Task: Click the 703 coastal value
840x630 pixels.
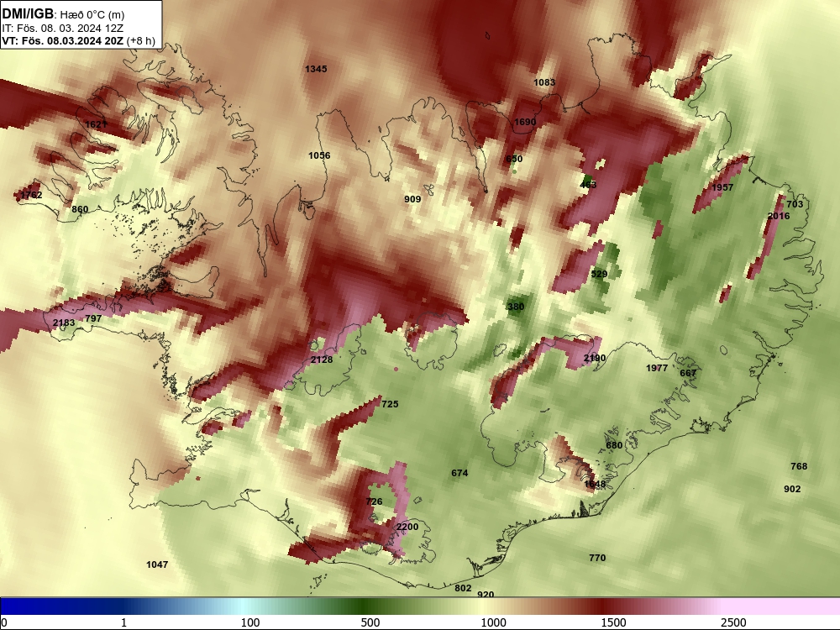Action: pos(795,204)
